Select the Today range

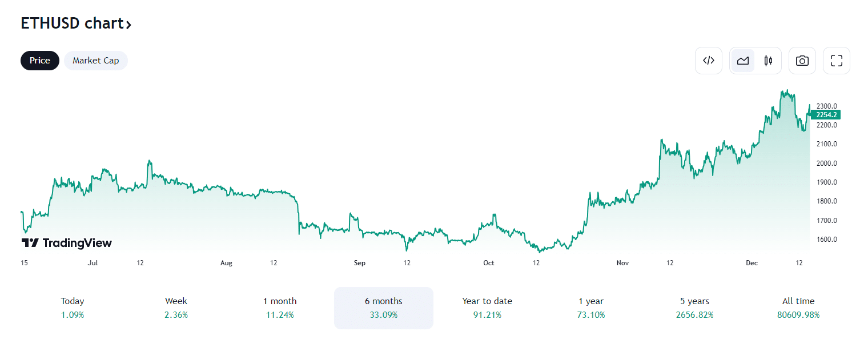[72, 308]
